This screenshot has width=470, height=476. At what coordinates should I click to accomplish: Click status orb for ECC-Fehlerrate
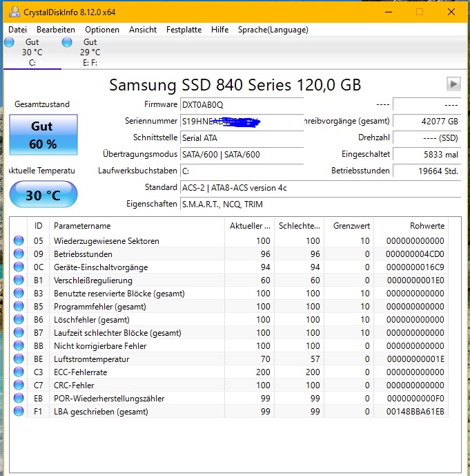pos(19,372)
